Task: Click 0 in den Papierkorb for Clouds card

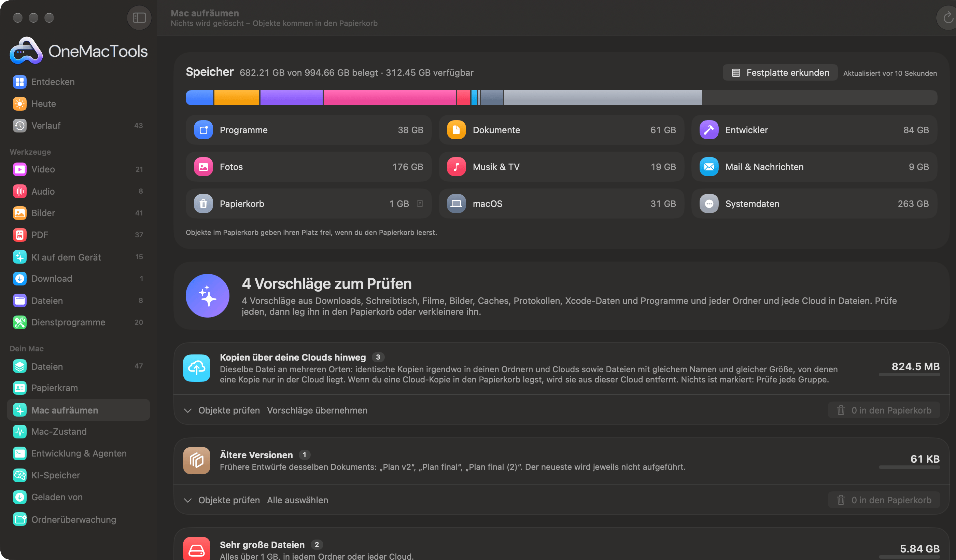Action: pos(884,410)
